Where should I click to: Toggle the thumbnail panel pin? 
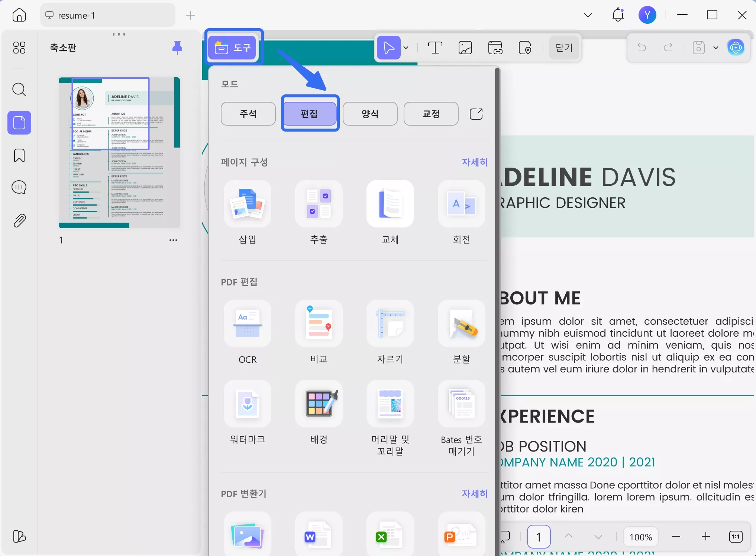(x=177, y=47)
